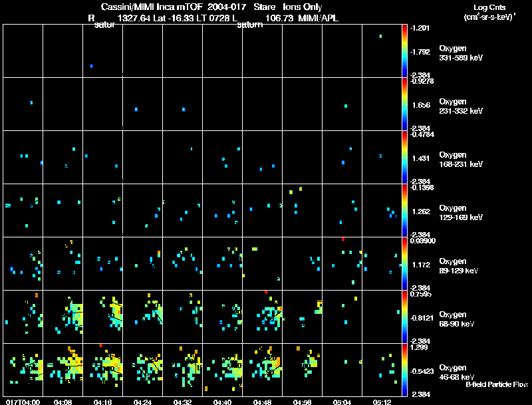The height and width of the screenshot is (405, 532).
Task: Open the Oxygen 46-68 keV panel at 04:16
Action: click(103, 370)
